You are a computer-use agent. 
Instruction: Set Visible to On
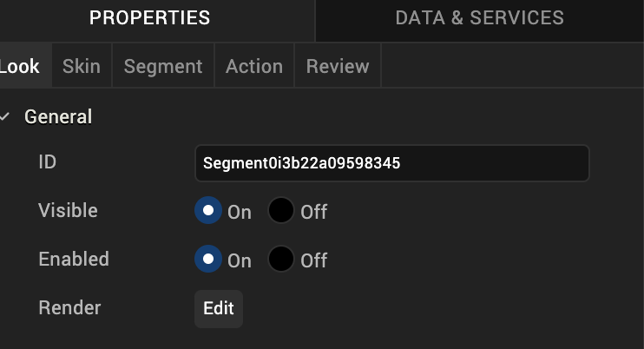tap(208, 211)
